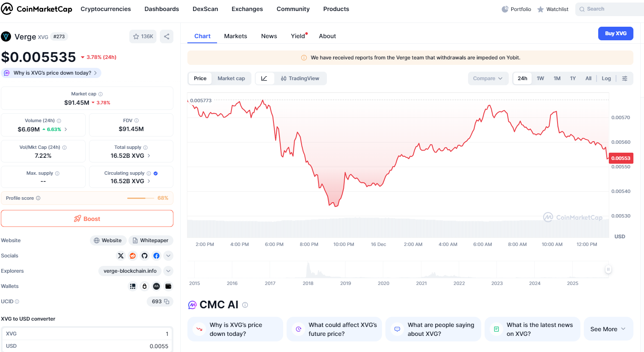
Task: Open the Exchanges menu in header
Action: click(247, 9)
